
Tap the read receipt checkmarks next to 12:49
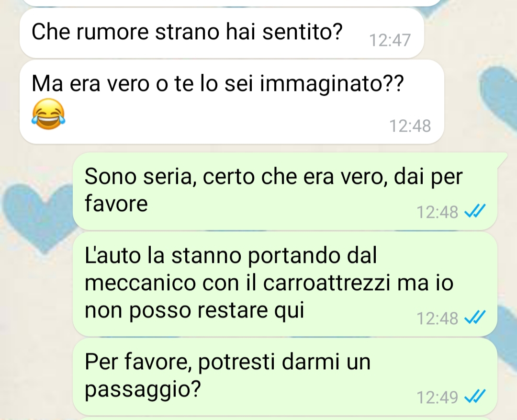click(x=474, y=397)
